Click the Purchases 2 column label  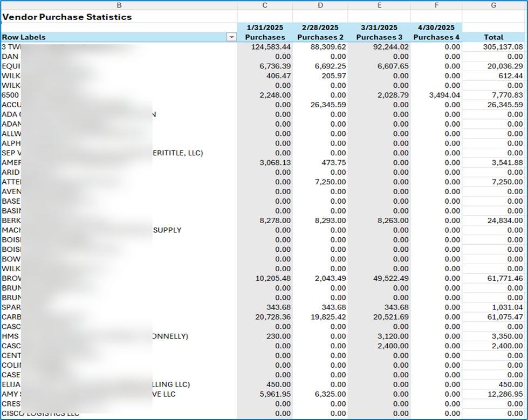click(x=321, y=37)
